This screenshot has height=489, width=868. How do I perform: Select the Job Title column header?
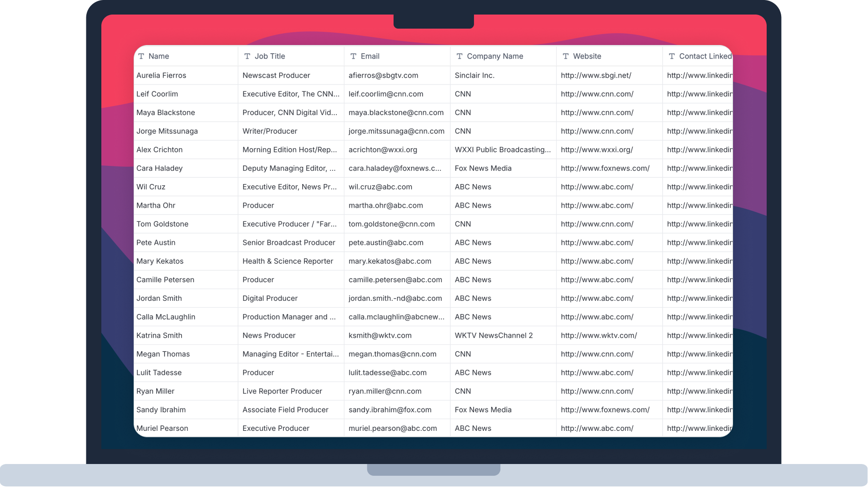[291, 56]
